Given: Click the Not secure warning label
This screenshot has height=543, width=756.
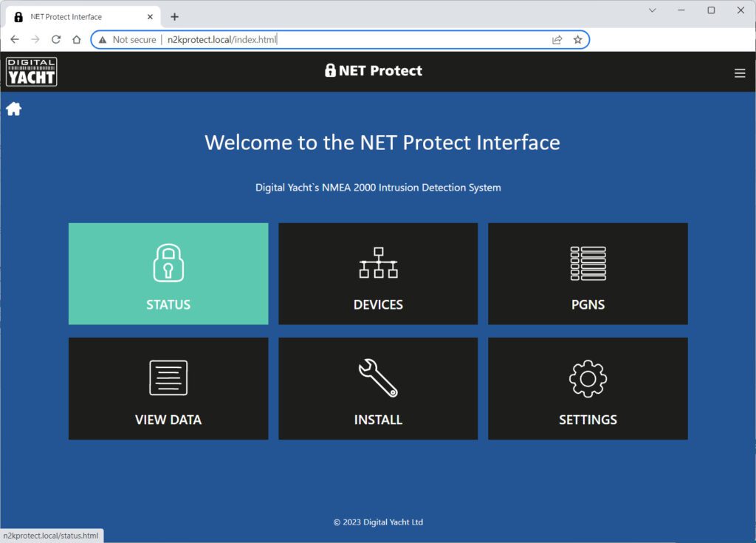Looking at the screenshot, I should (134, 39).
